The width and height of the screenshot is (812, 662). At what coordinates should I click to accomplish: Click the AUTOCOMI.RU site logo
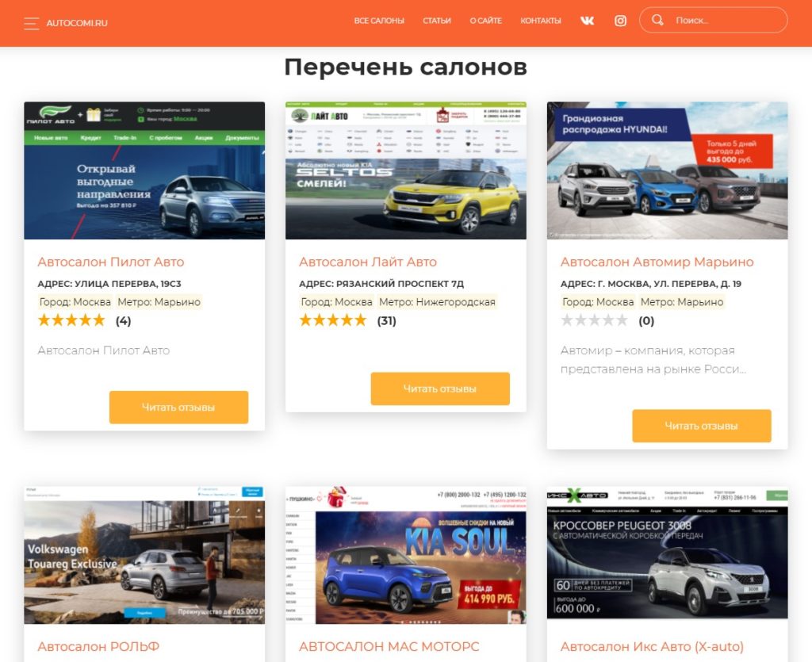tap(77, 23)
